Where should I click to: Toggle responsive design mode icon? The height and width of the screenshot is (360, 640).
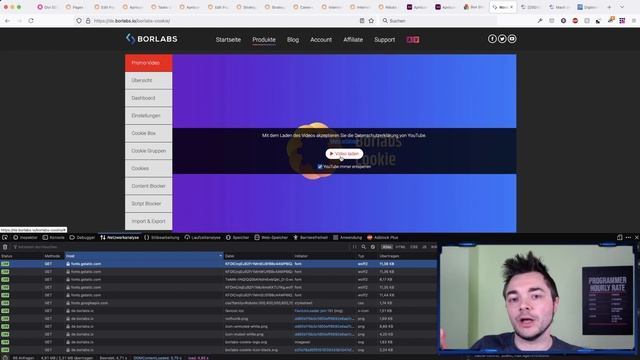pyautogui.click(x=620, y=238)
